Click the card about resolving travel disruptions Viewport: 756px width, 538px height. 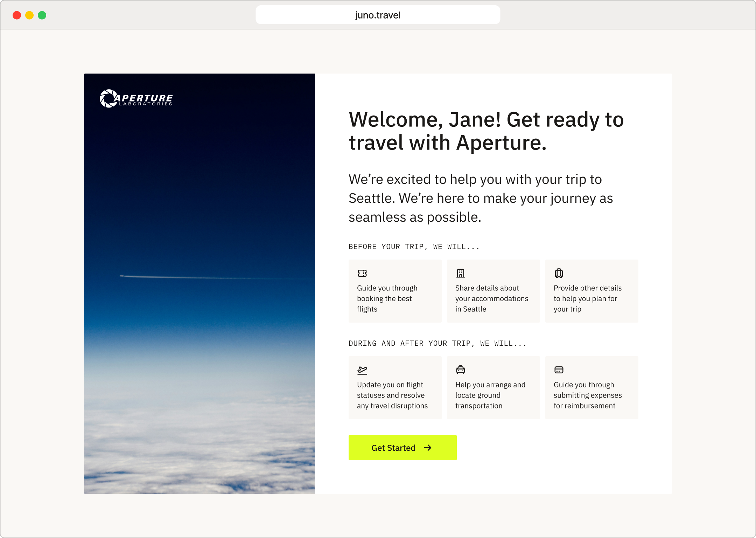click(395, 387)
